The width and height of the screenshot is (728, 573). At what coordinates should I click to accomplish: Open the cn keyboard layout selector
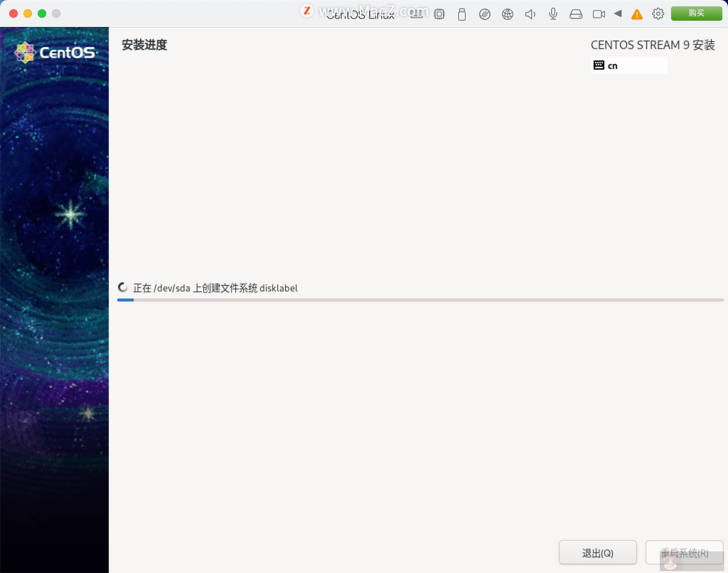click(x=629, y=65)
